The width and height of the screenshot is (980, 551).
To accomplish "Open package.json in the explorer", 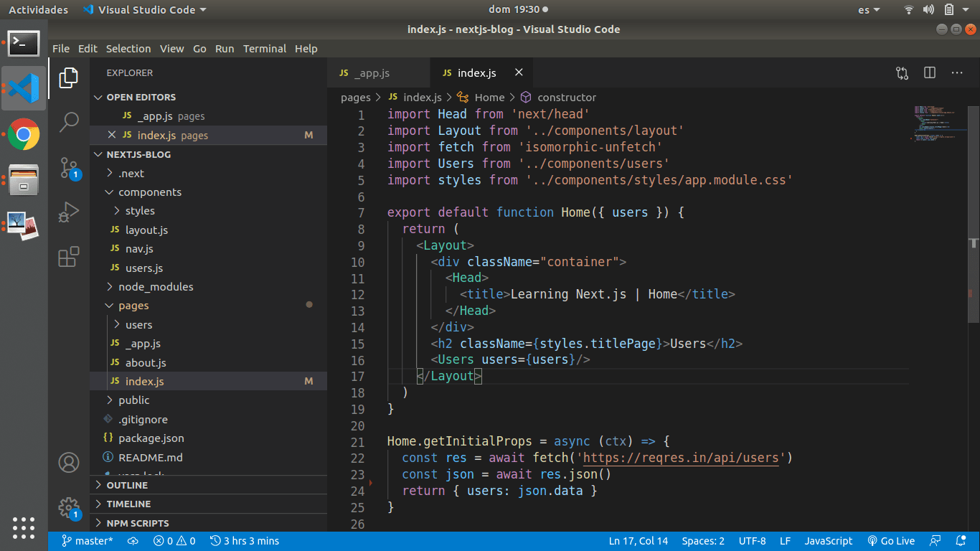I will coord(151,438).
